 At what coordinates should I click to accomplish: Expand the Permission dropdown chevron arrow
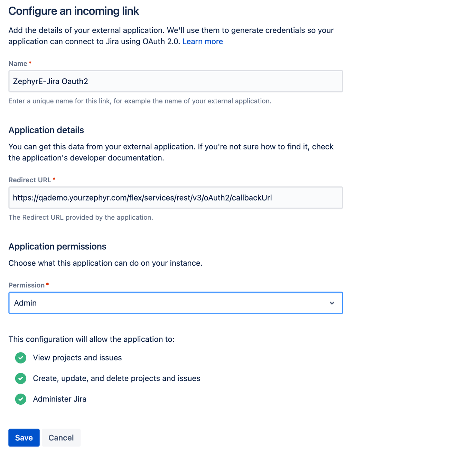(x=332, y=303)
